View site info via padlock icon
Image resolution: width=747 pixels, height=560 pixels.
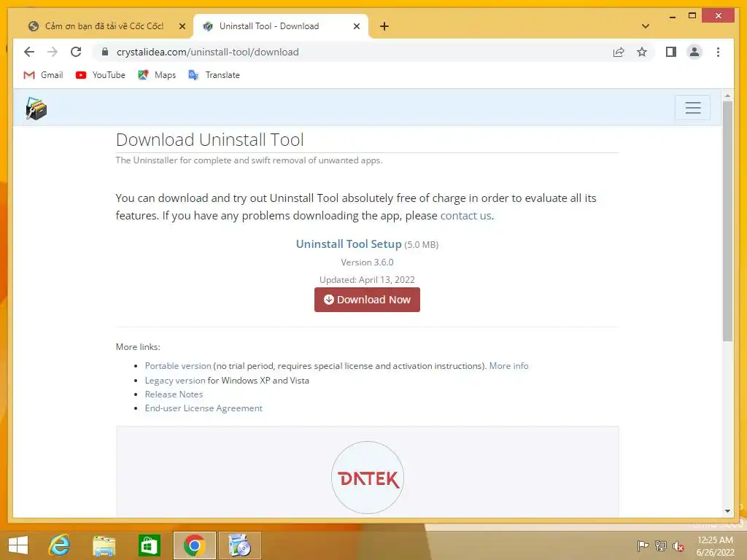tap(105, 52)
